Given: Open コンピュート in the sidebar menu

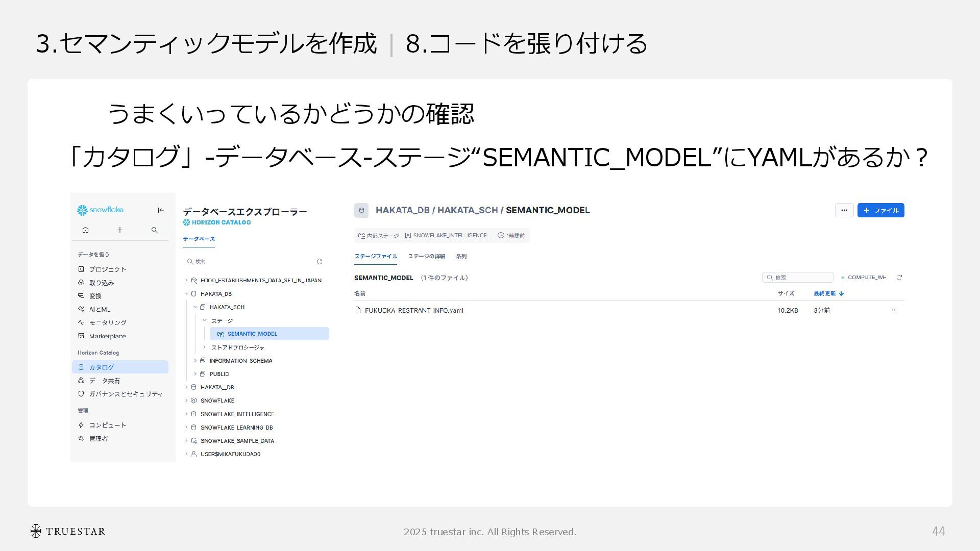Looking at the screenshot, I should point(107,425).
